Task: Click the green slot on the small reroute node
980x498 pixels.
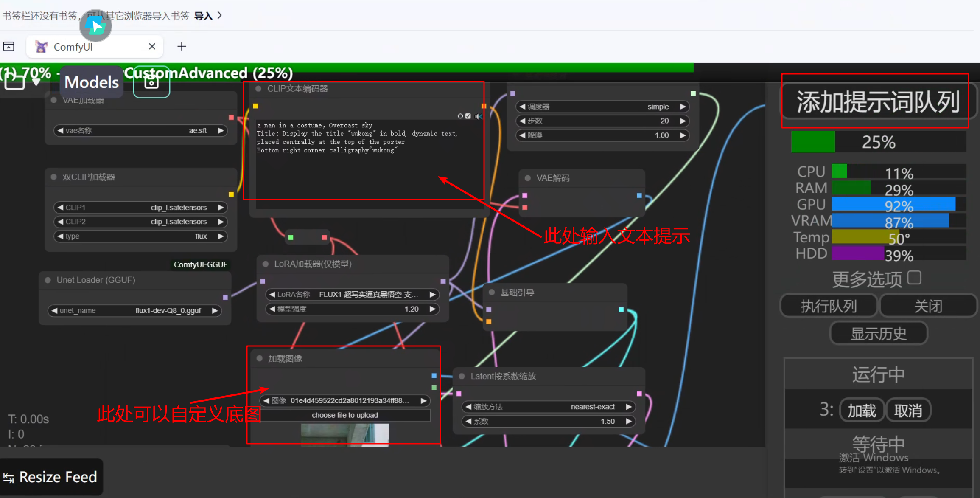Action: click(291, 237)
